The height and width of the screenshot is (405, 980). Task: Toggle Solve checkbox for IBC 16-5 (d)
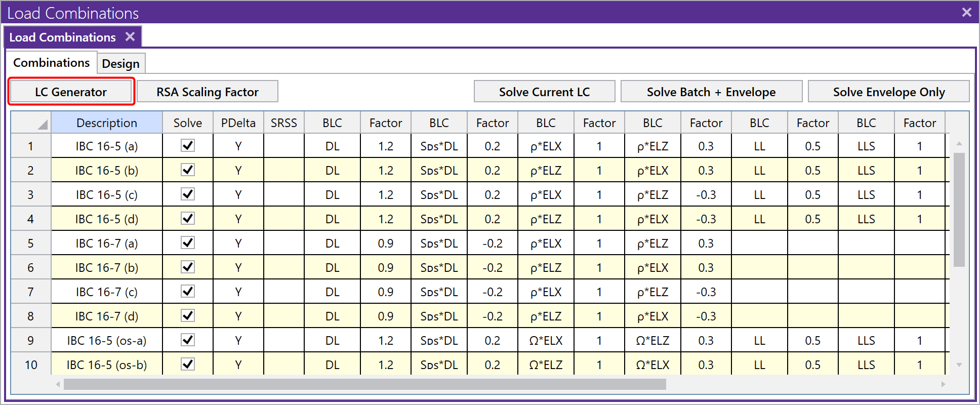point(188,219)
